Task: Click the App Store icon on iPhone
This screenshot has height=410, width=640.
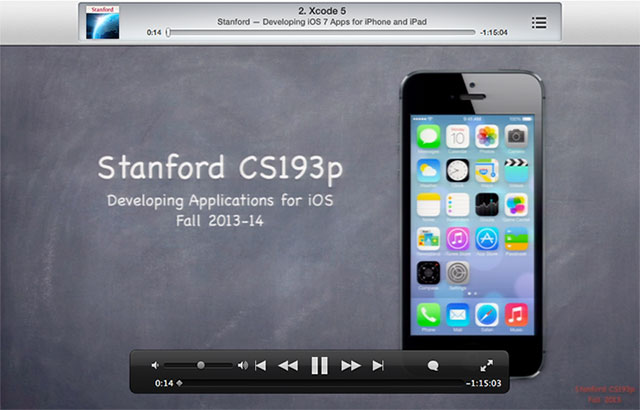Action: 487,239
